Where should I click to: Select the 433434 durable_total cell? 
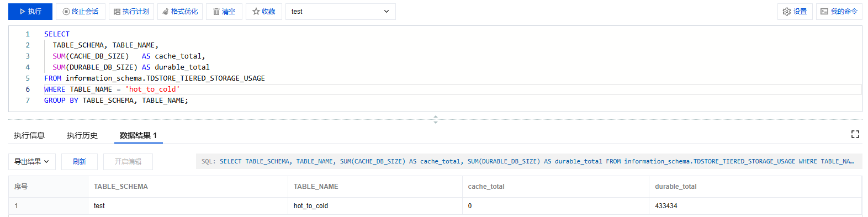tap(755, 206)
